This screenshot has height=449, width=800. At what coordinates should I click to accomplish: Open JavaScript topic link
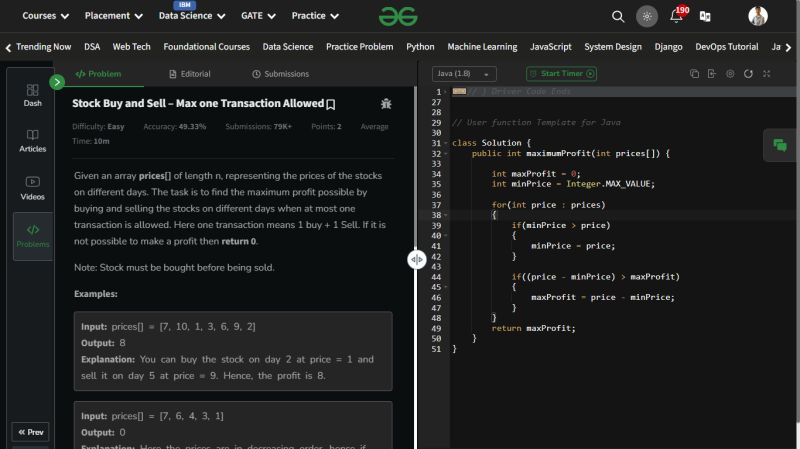[x=551, y=47]
